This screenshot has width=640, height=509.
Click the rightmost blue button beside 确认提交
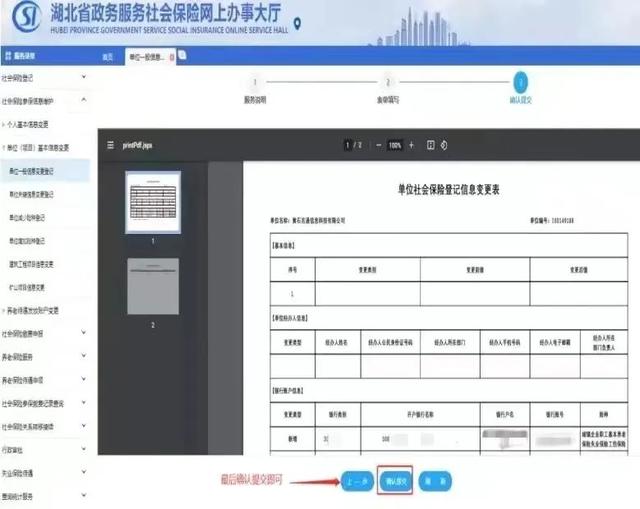432,481
